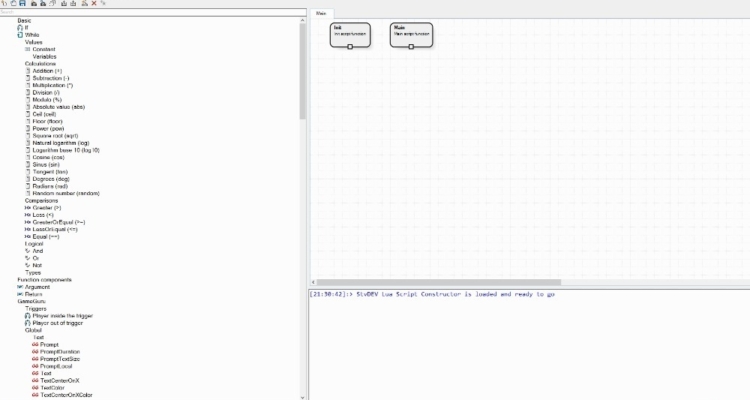
Task: Select Player out of trigger
Action: point(54,323)
